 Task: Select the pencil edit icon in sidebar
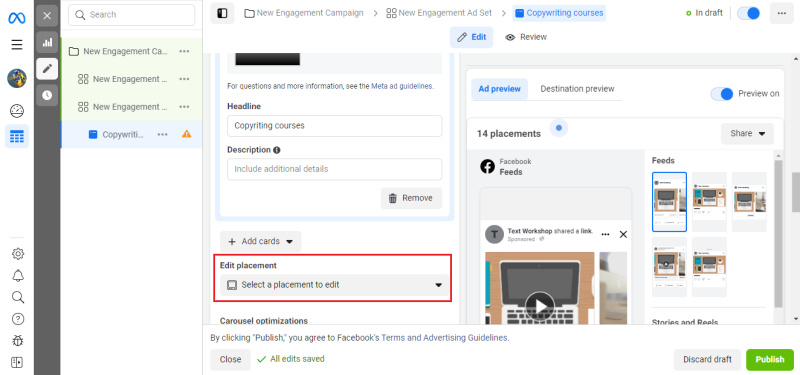[x=47, y=68]
